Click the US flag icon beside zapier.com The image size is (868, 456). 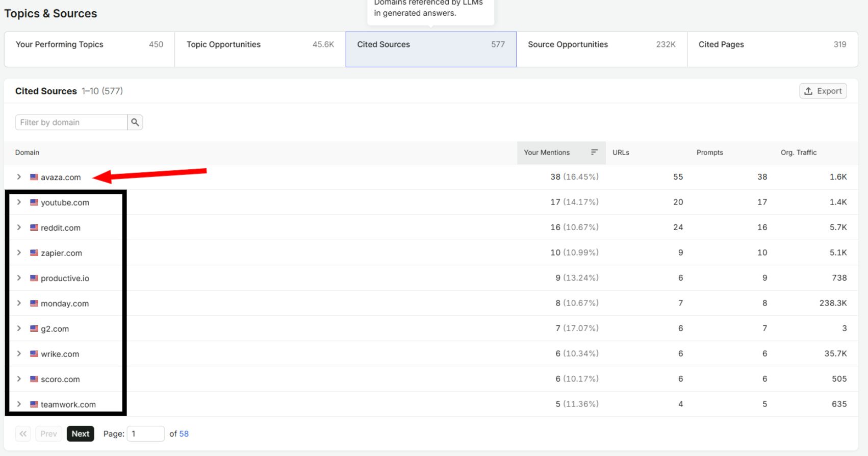34,253
